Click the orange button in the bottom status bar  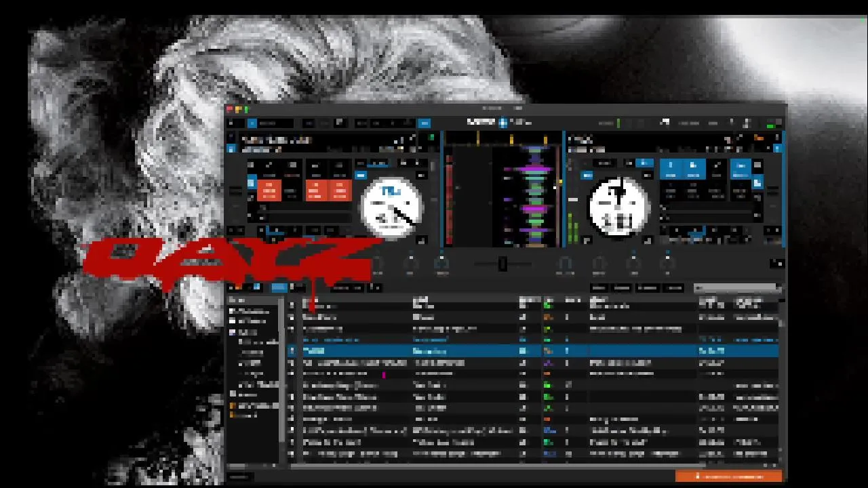729,476
